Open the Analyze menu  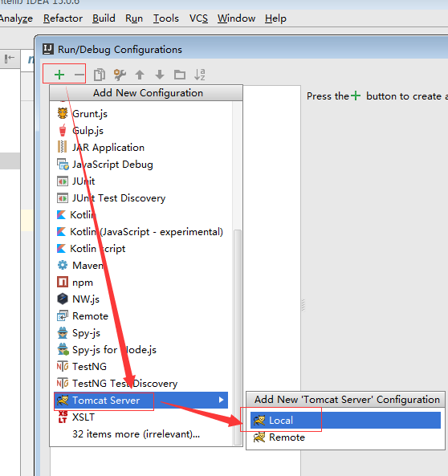point(16,18)
